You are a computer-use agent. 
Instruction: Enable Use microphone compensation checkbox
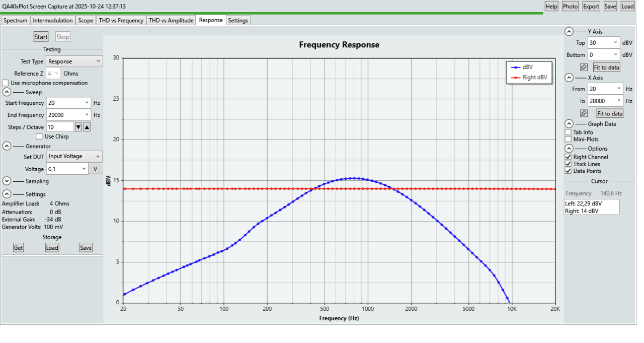[6, 83]
